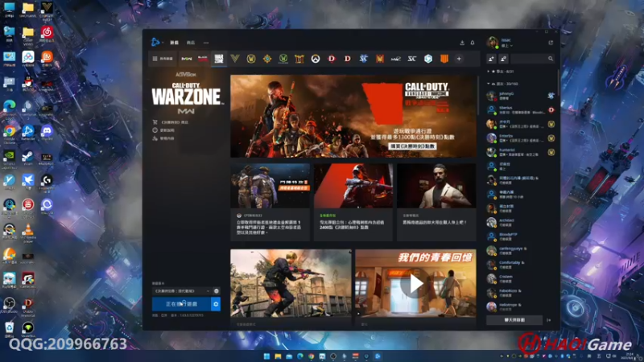Screen dimensions: 644x362
Task: Open game options gear beside play button
Action: coord(216,304)
